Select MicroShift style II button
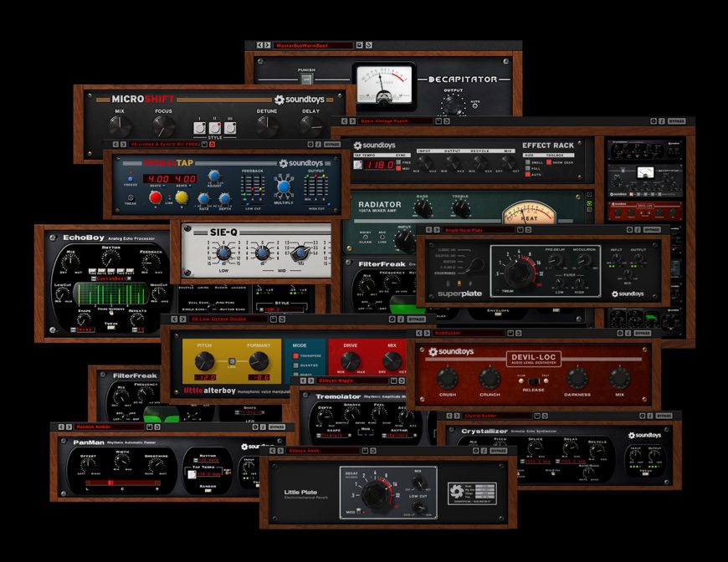728x562 pixels. point(215,128)
